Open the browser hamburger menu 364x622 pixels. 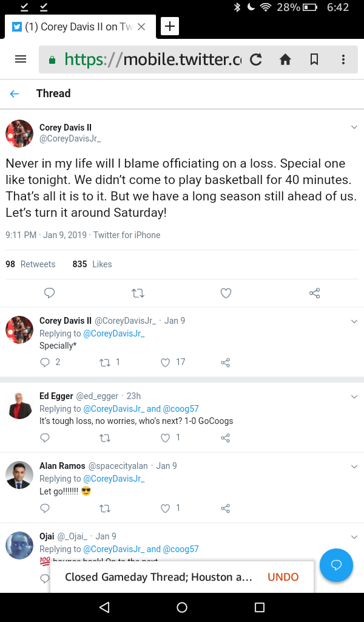coord(21,60)
